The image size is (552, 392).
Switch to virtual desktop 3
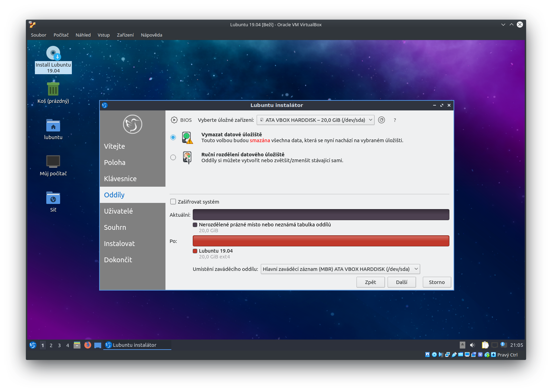[59, 345]
